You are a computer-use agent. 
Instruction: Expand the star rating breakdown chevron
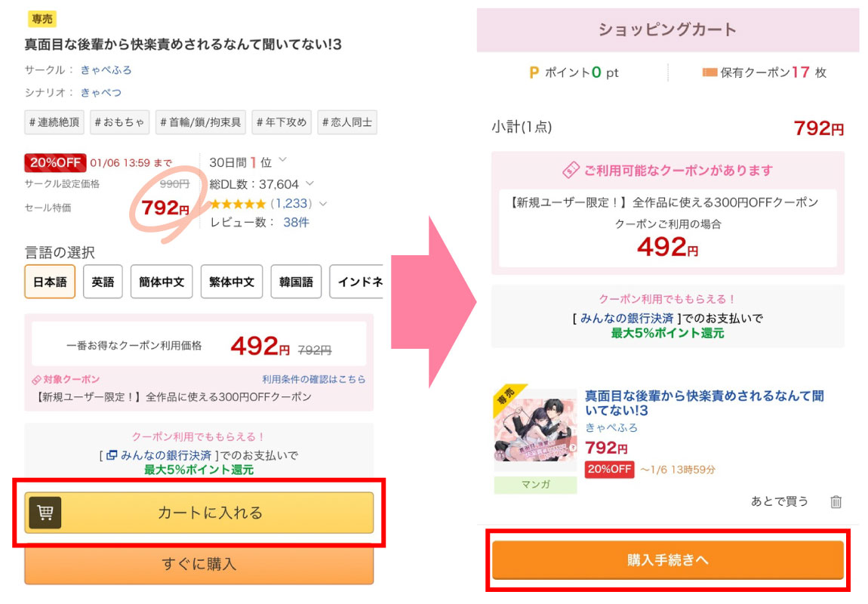[323, 203]
